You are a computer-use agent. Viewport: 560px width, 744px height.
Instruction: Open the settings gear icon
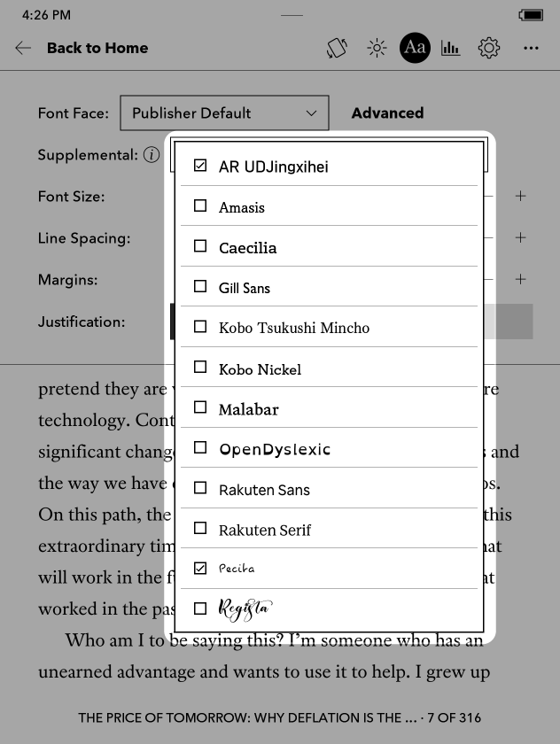489,48
